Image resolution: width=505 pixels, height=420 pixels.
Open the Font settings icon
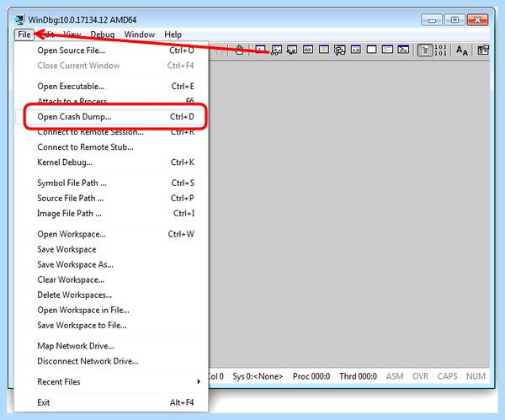tap(462, 51)
